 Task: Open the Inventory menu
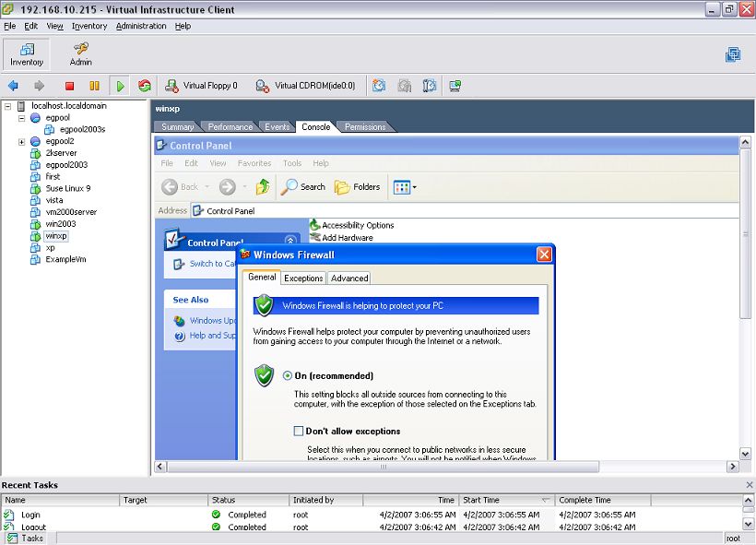tap(89, 26)
